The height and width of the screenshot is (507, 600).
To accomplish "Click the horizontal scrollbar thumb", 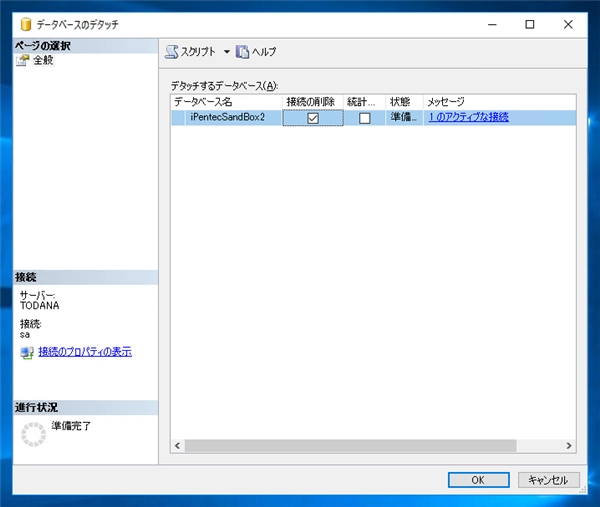I will coord(351,446).
